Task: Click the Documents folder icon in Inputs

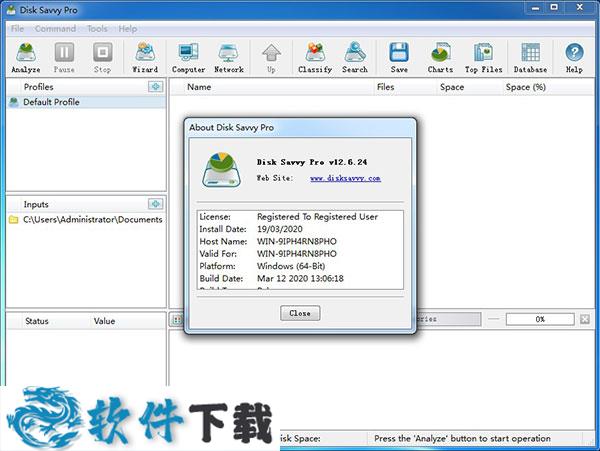Action: [x=14, y=220]
